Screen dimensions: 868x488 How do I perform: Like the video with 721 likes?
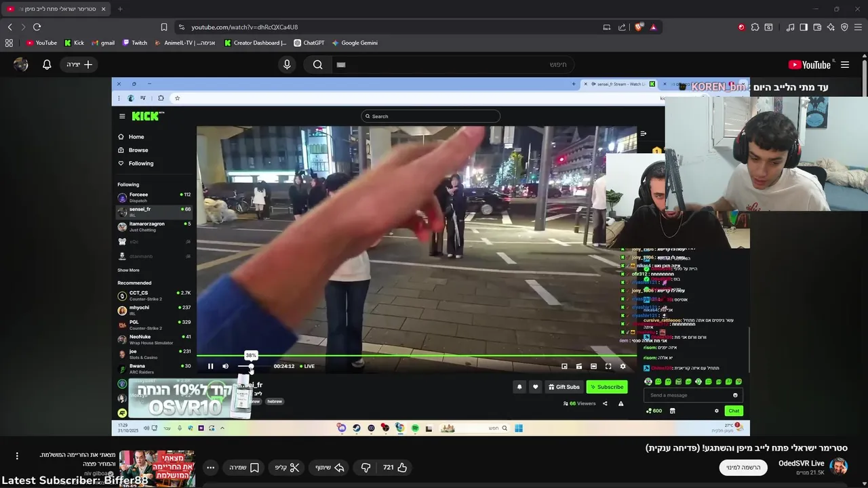(395, 468)
